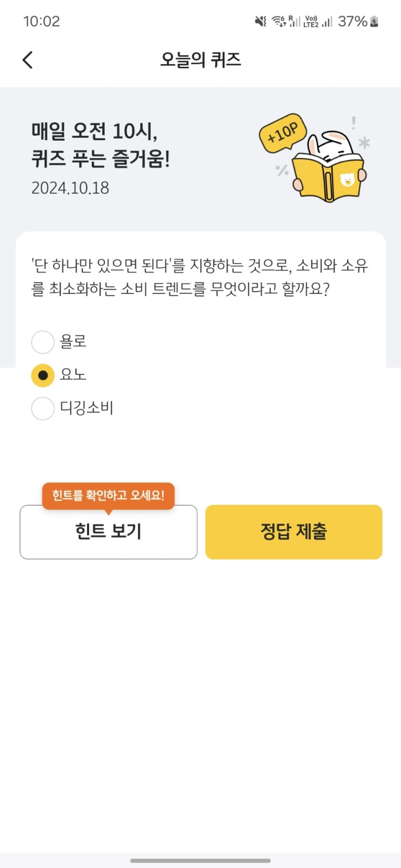Tap the quiz date 2024.10.18
The height and width of the screenshot is (868, 401).
tap(70, 188)
